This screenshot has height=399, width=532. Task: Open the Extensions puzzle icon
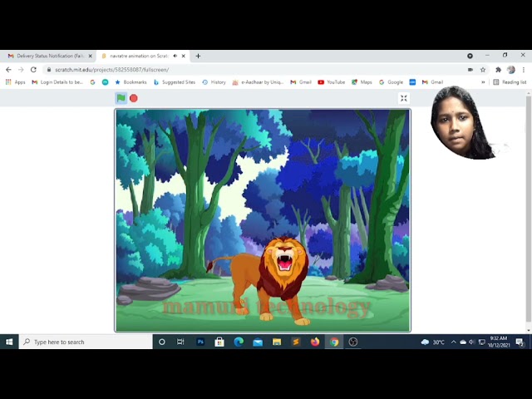click(x=498, y=70)
